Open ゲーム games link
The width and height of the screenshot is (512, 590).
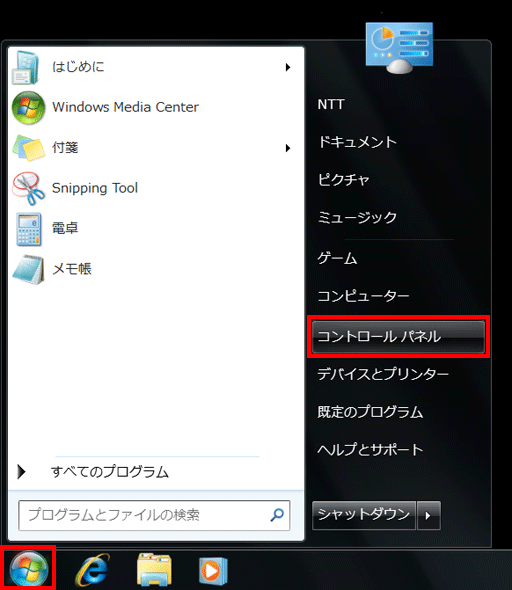(x=337, y=259)
